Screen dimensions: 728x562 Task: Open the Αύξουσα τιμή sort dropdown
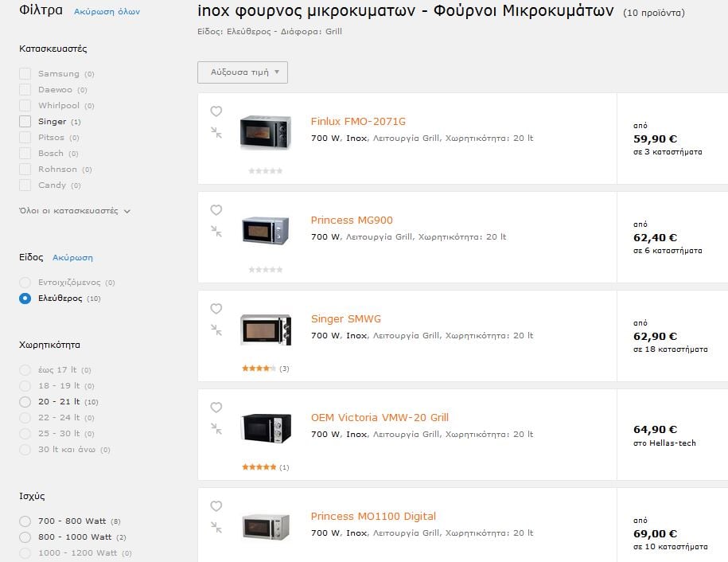tap(243, 72)
